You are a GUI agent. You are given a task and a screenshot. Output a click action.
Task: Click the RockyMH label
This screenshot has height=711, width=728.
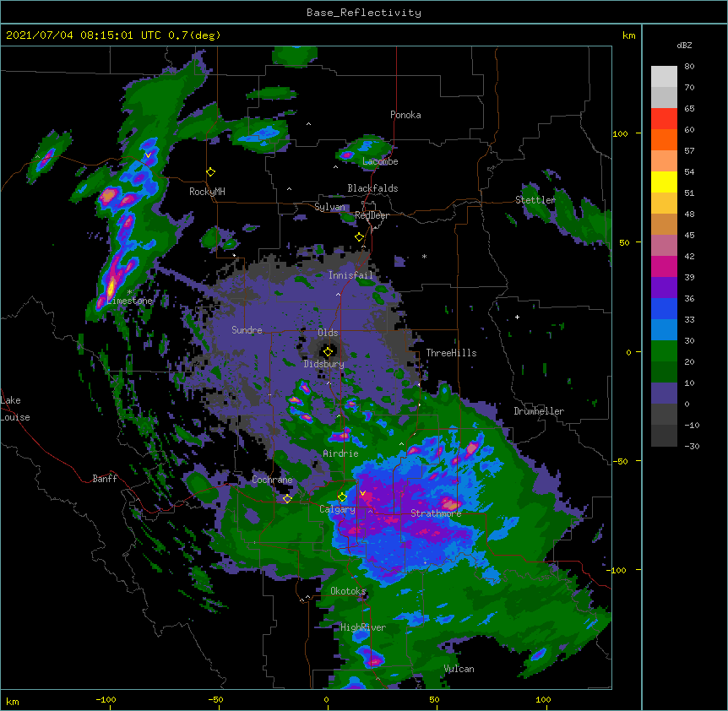(207, 192)
